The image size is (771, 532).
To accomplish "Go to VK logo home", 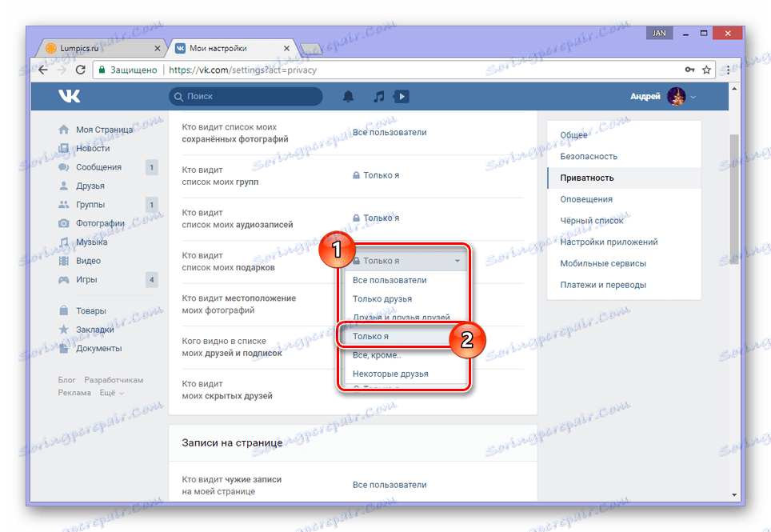I will coord(70,96).
